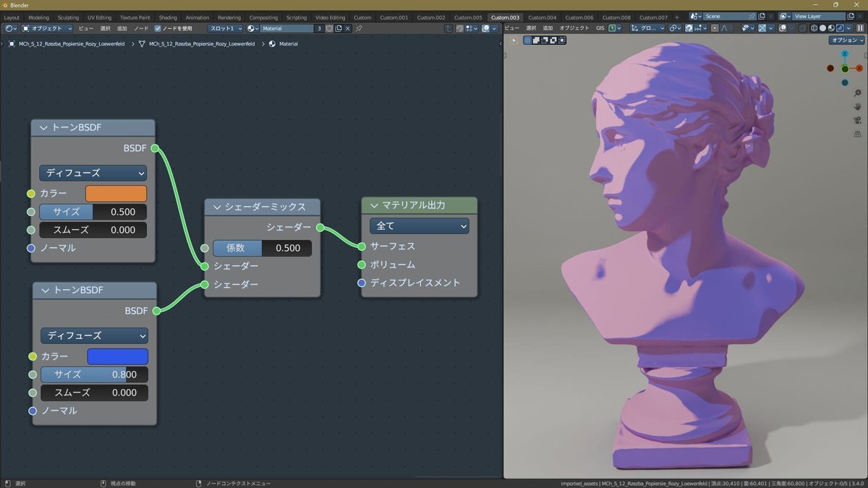The width and height of the screenshot is (868, 488).
Task: Open the ノード menu in node editor
Action: coord(141,28)
